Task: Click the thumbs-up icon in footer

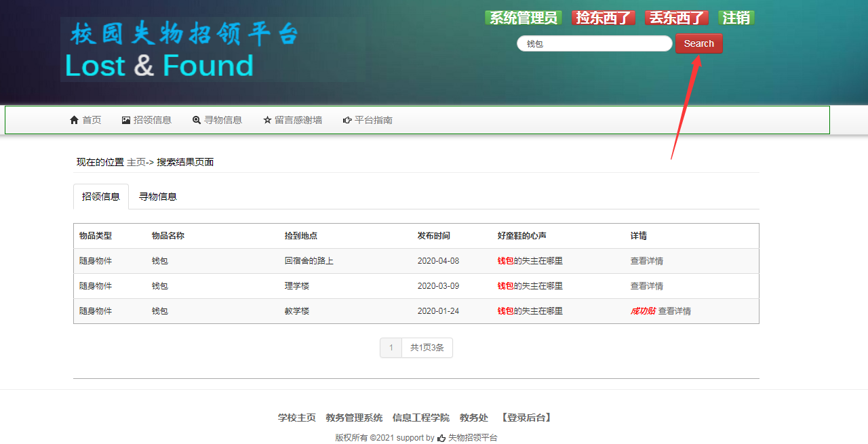Action: point(441,438)
